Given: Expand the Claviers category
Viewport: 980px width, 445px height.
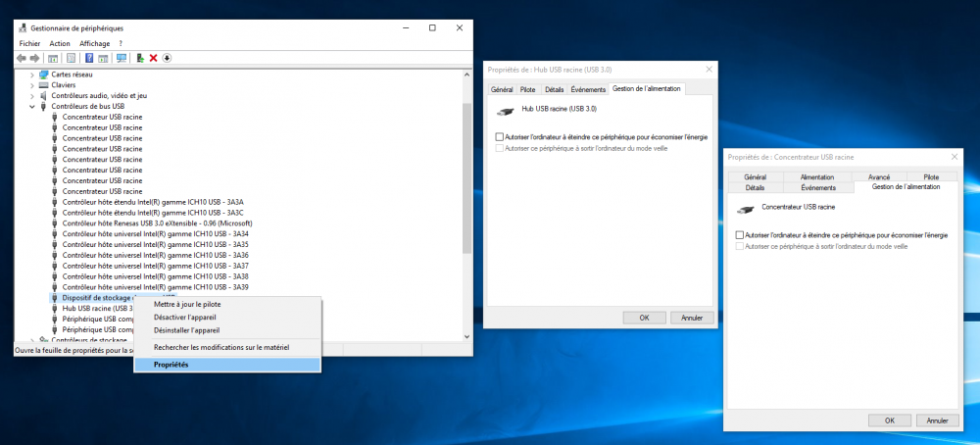Looking at the screenshot, I should click(x=32, y=85).
